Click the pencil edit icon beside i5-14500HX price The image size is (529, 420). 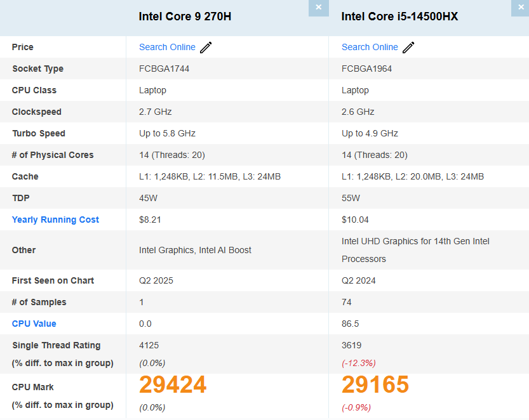pyautogui.click(x=408, y=47)
